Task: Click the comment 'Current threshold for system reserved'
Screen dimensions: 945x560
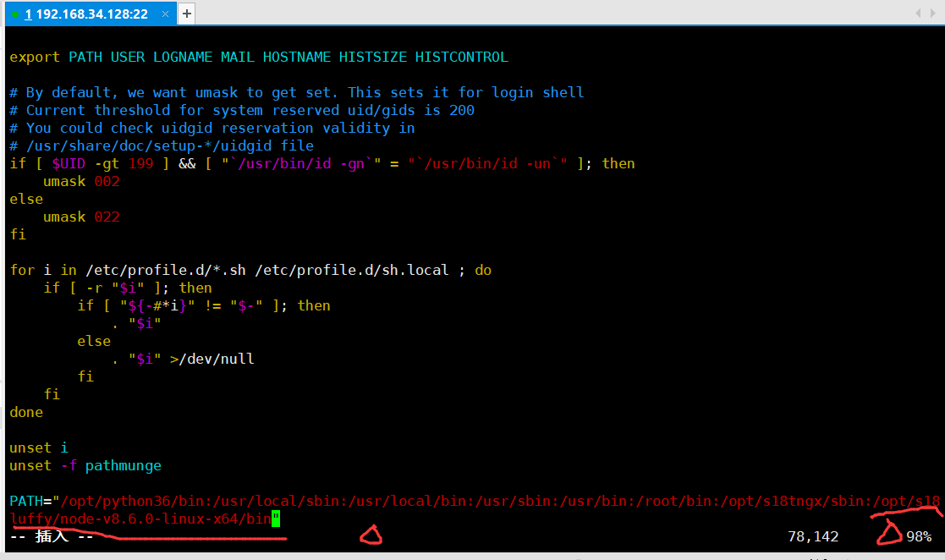Action: pyautogui.click(x=242, y=110)
